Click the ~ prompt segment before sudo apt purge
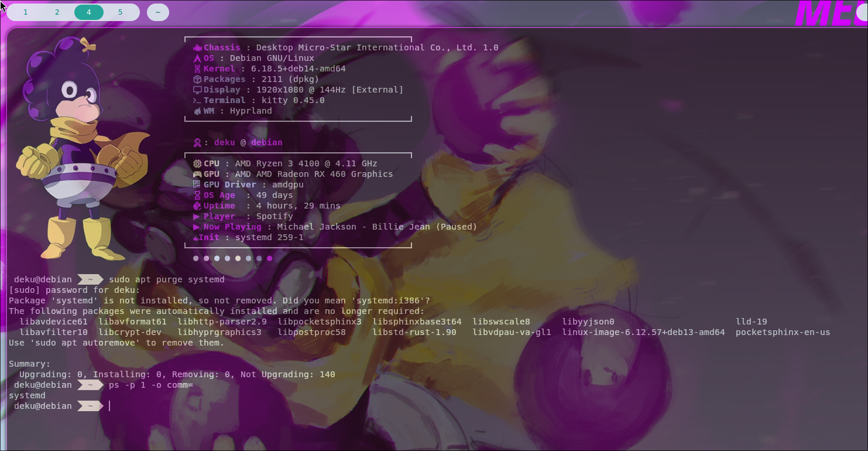Viewport: 868px width, 451px height. pos(90,280)
